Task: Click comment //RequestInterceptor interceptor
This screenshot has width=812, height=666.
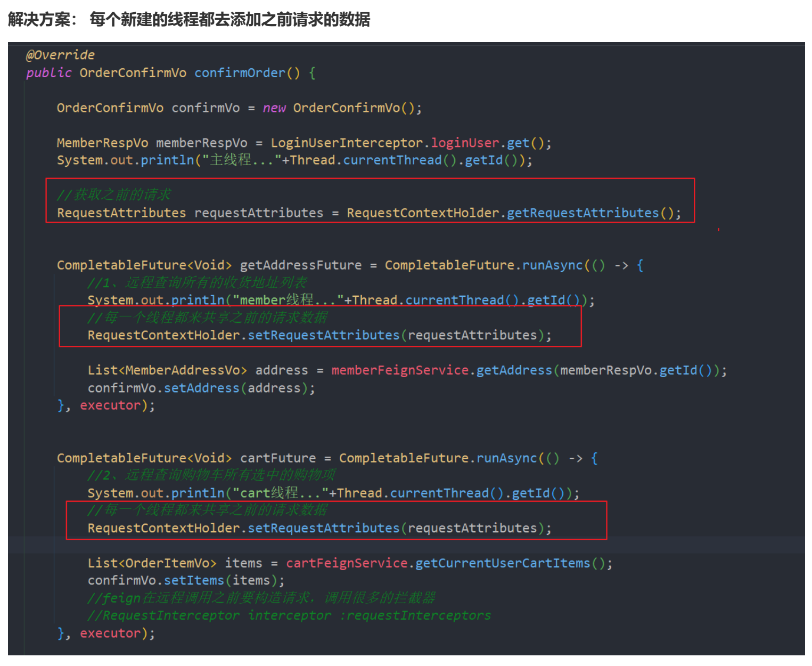Action: (x=289, y=615)
